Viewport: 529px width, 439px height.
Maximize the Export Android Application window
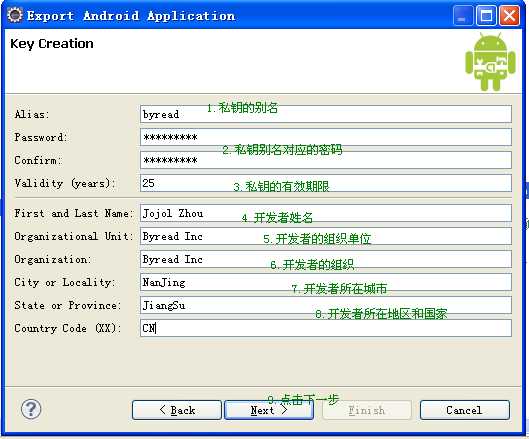[x=486, y=16]
